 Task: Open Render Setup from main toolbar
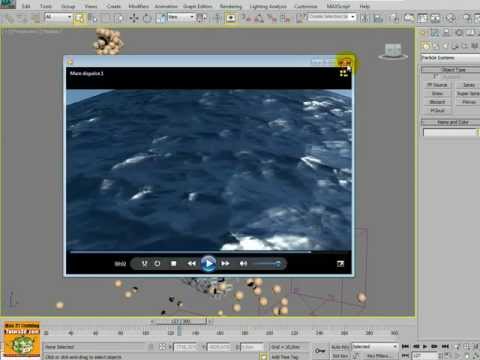pyautogui.click(x=468, y=18)
